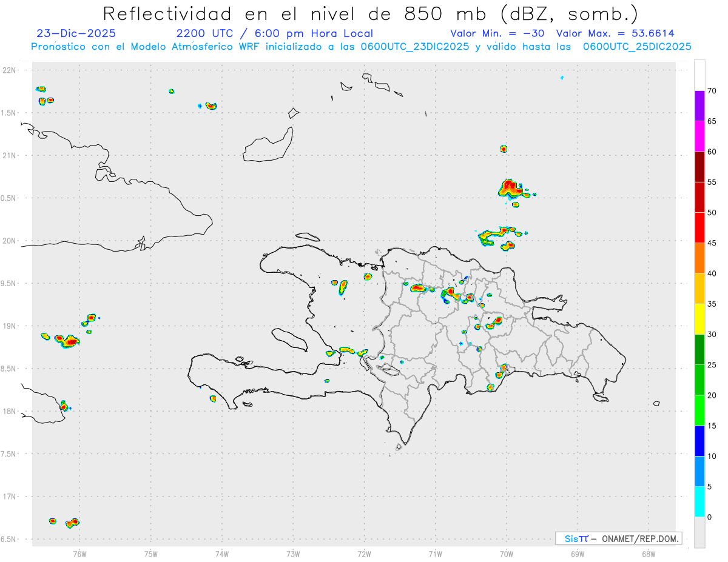Pick the red 50-55 dBZ color band

point(699,197)
